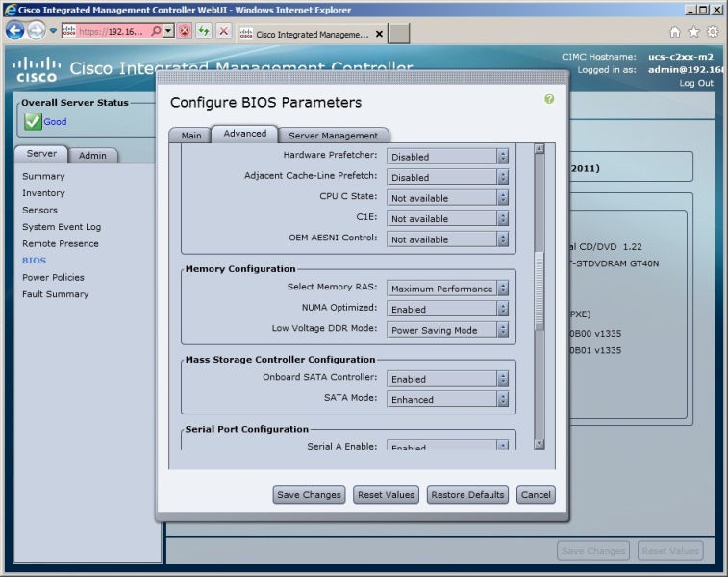
Task: Click the green help question mark icon
Action: (x=549, y=99)
